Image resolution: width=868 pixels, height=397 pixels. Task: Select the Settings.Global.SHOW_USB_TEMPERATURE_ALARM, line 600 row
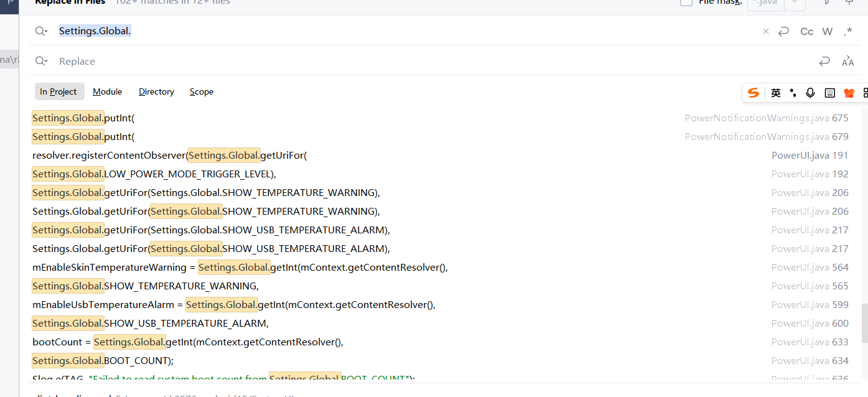point(441,323)
